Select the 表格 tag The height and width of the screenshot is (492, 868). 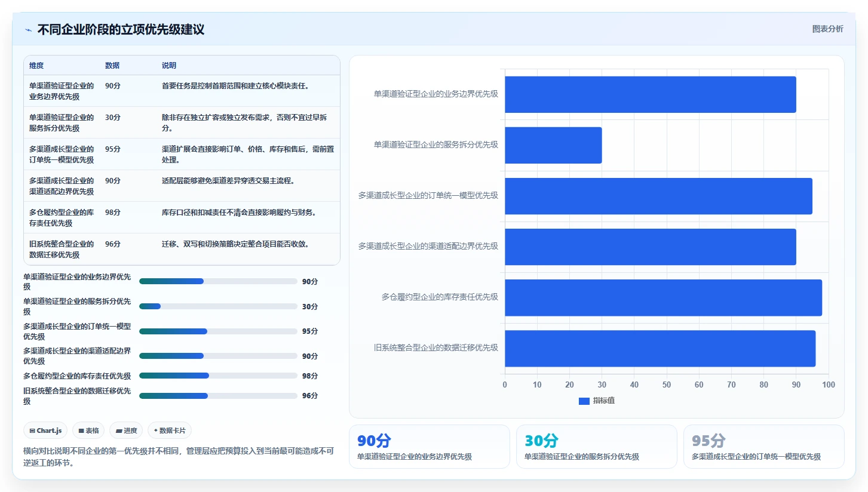(x=88, y=430)
